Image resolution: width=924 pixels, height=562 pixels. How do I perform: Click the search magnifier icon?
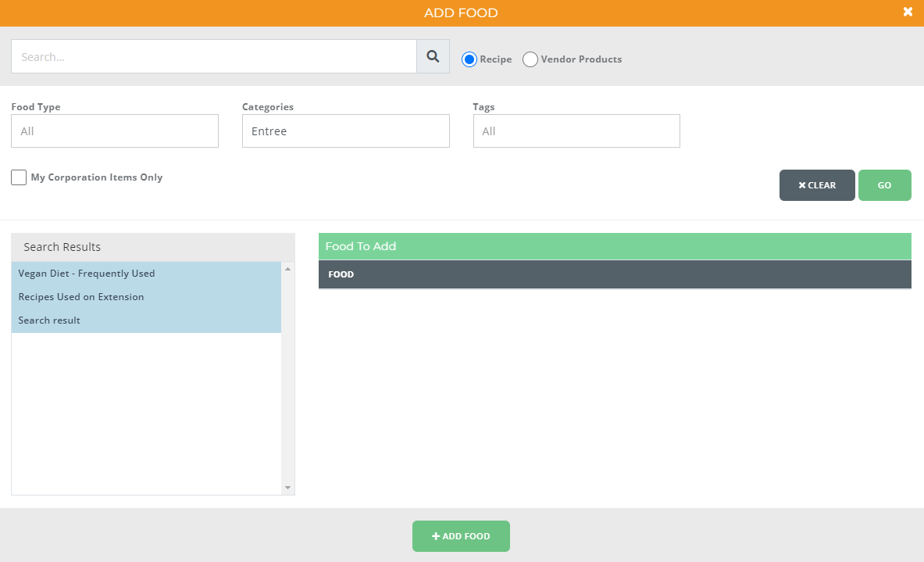tap(433, 56)
